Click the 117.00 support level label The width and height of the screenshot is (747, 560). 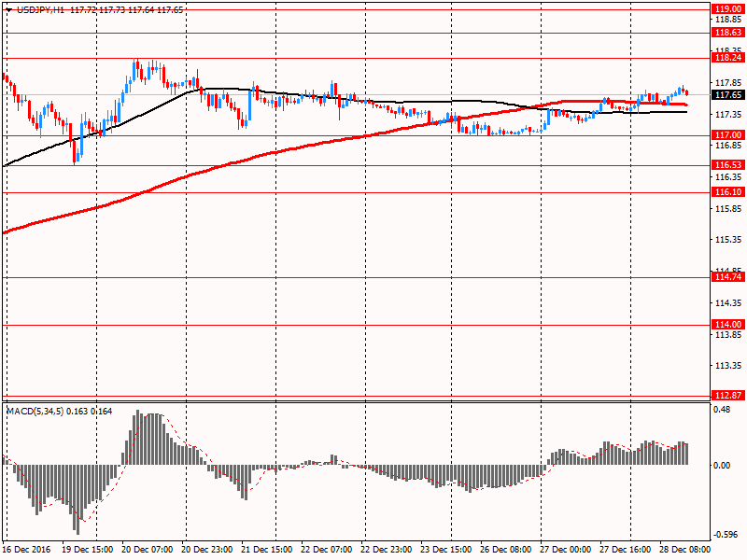tap(728, 135)
